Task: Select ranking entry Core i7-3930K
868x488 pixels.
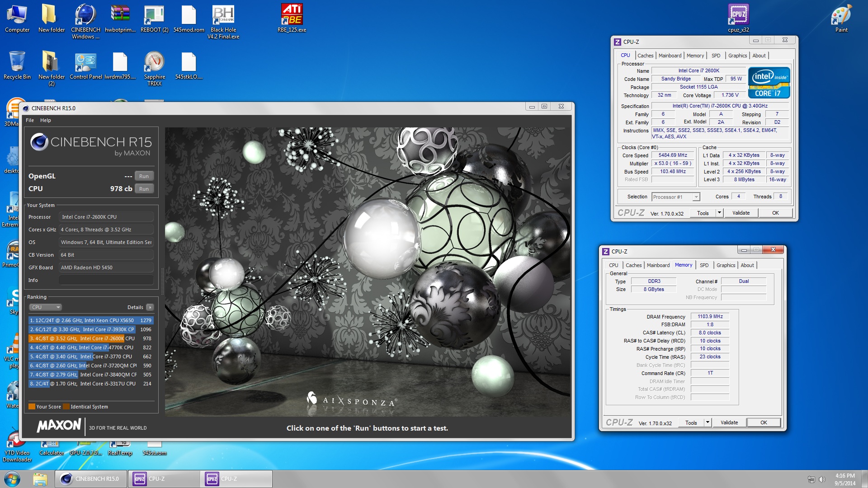Action: point(91,329)
